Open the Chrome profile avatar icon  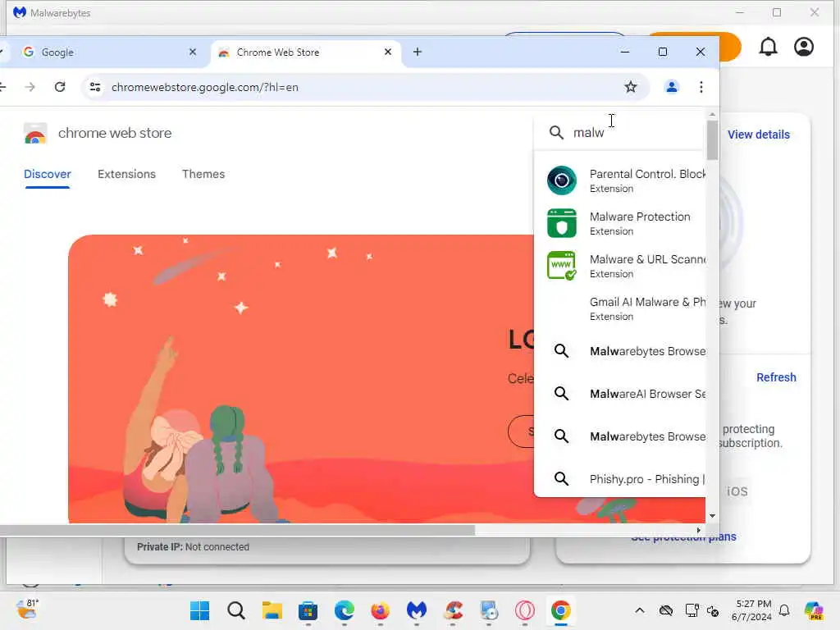[671, 87]
